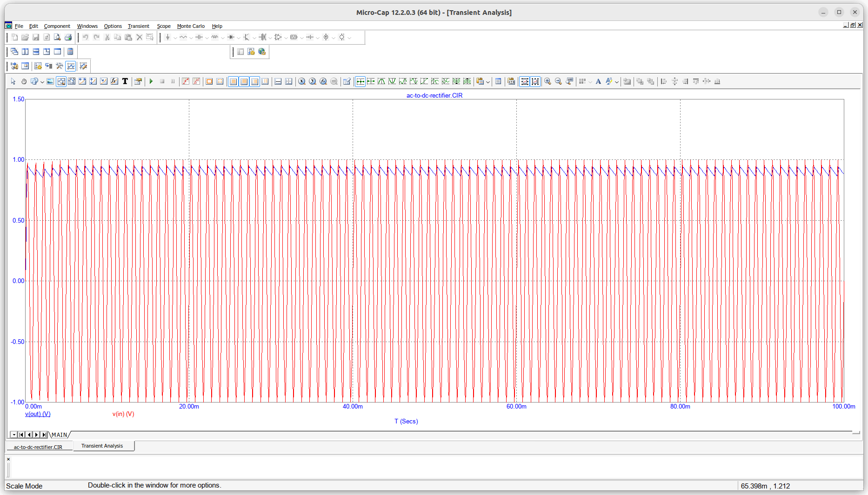Click the ac-to-dc-rectifier.CIR plot title
Viewport: 868px width, 495px height.
(434, 95)
